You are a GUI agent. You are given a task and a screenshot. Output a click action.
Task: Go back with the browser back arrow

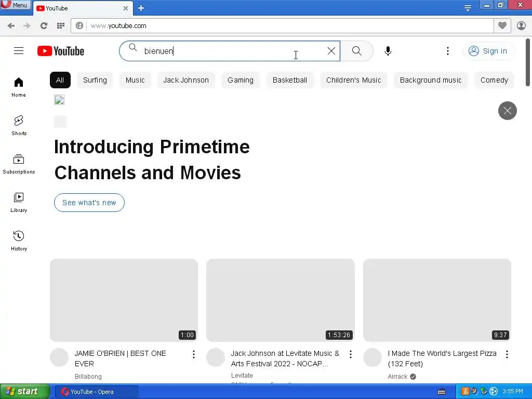(11, 26)
